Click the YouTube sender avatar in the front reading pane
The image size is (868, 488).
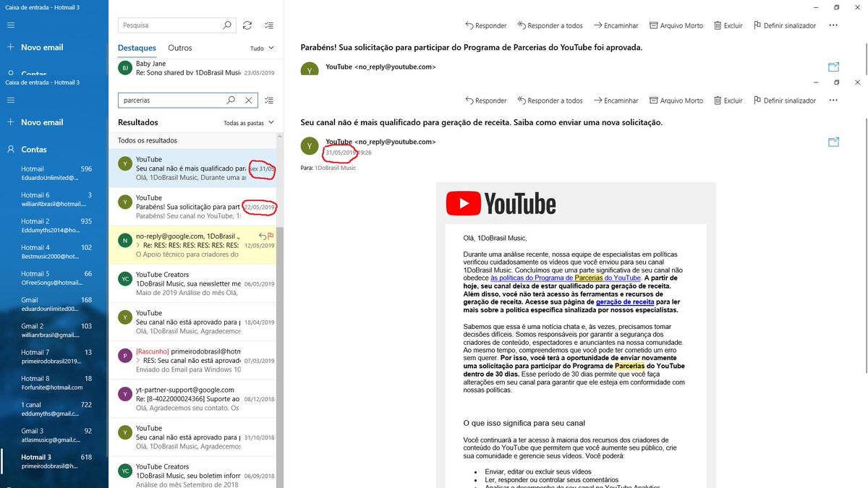[310, 145]
